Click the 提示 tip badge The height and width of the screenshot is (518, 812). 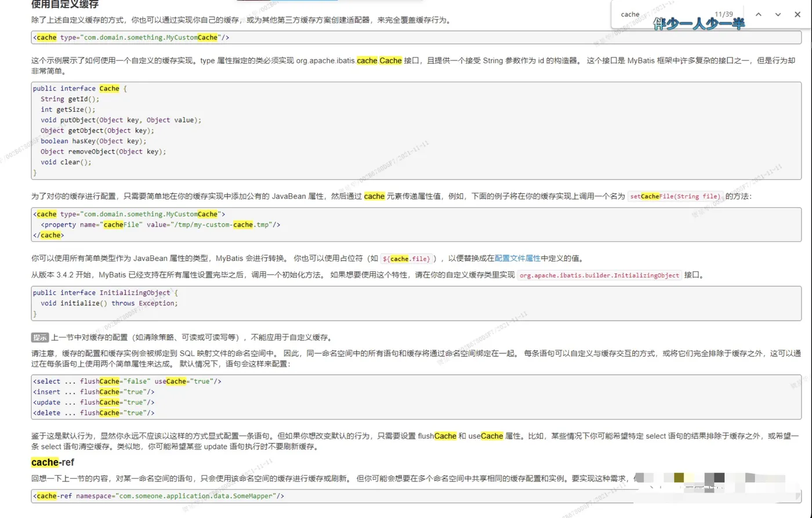[40, 338]
